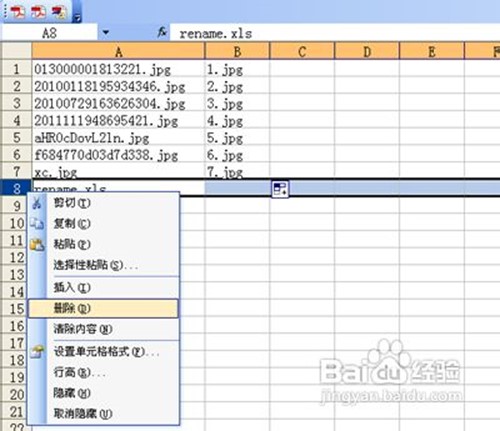Image resolution: width=500 pixels, height=431 pixels.
Task: Click cell with xc.jpg
Action: point(118,172)
